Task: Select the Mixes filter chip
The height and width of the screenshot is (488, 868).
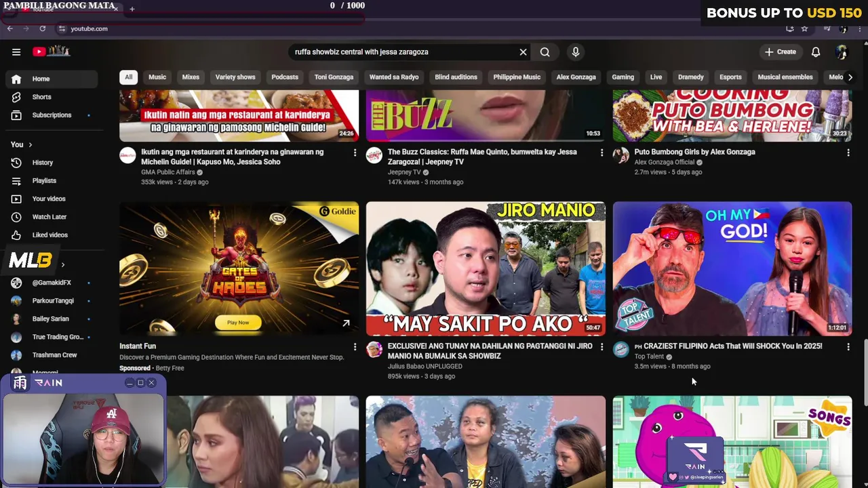Action: point(191,77)
